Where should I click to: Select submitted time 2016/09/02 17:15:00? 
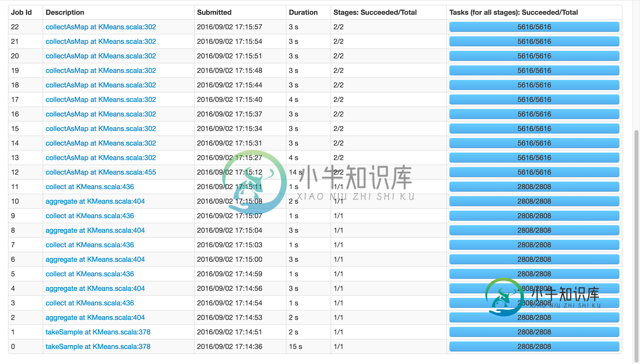[x=229, y=259]
